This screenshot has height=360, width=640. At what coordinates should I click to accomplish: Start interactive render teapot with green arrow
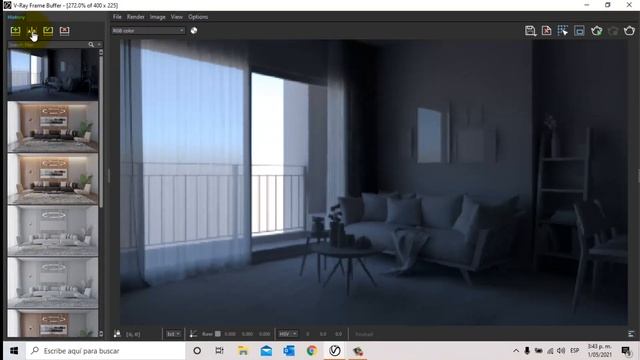tap(596, 31)
